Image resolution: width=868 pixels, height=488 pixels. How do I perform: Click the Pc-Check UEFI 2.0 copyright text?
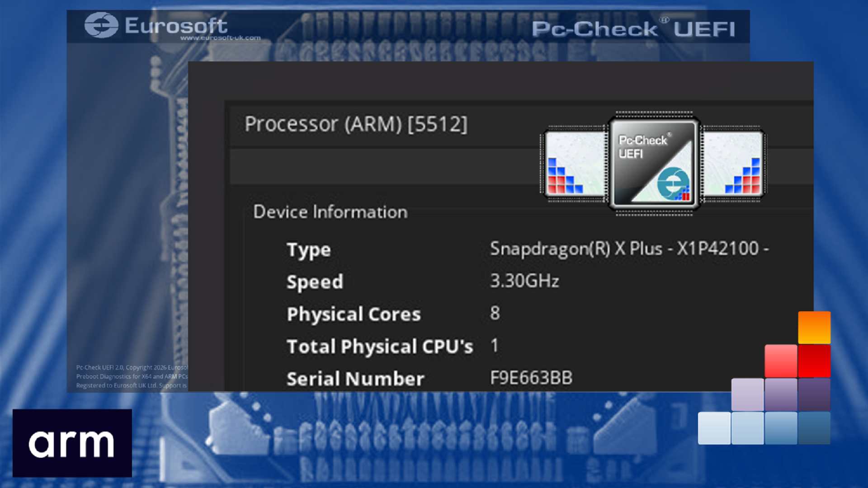pos(132,368)
